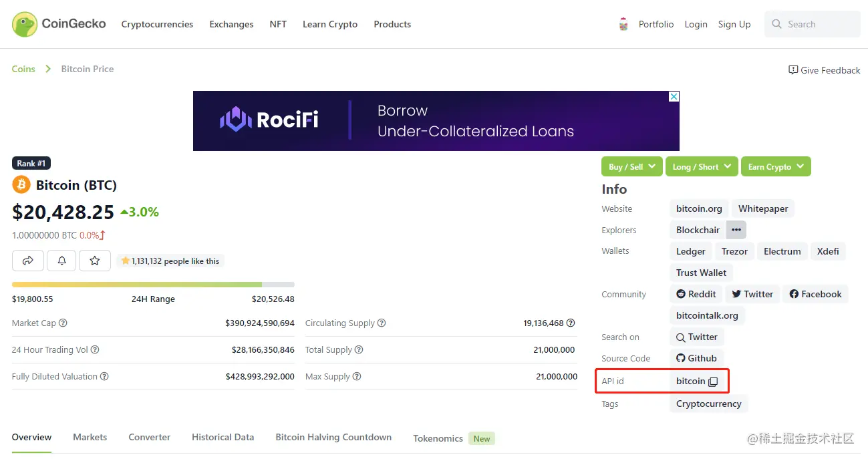Open the bitcointalk.org link
The height and width of the screenshot is (459, 868).
(x=707, y=315)
